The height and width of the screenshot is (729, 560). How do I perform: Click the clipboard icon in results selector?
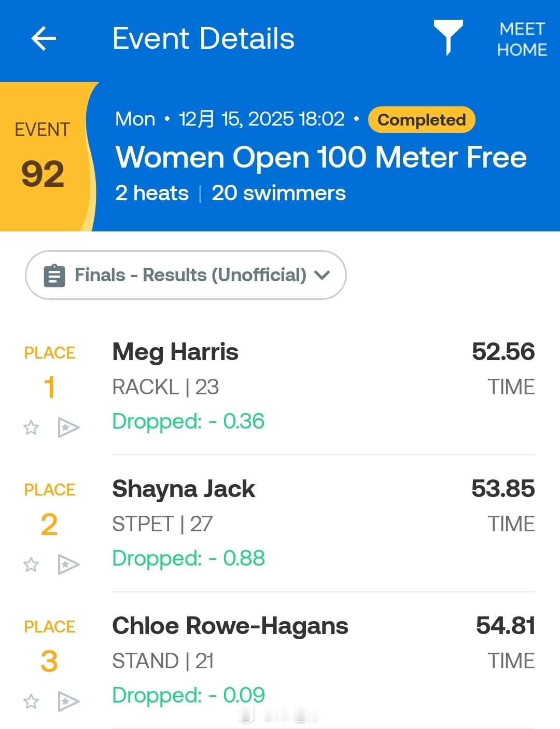pyautogui.click(x=54, y=276)
